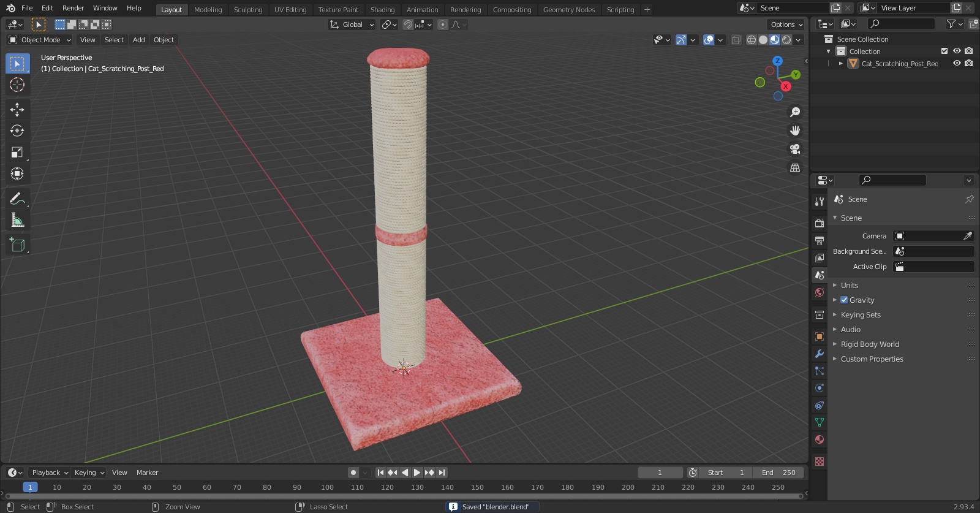Open the Particles properties tab
The height and width of the screenshot is (513, 980).
(x=820, y=371)
